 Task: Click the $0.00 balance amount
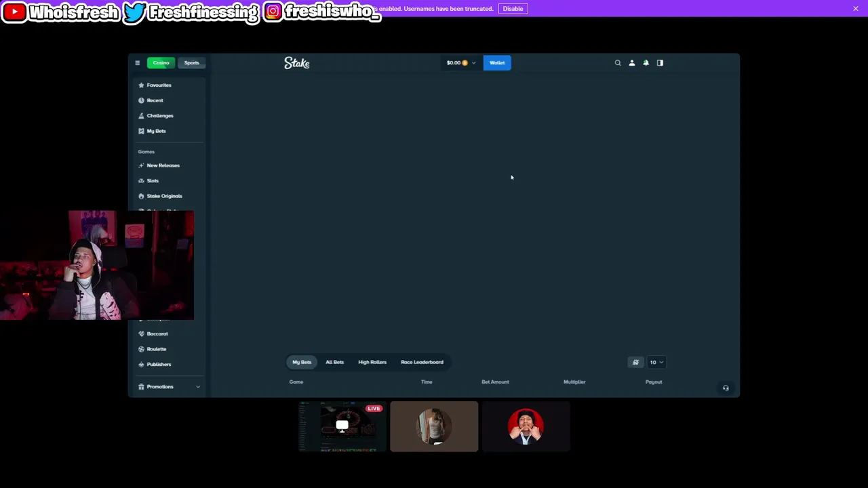(453, 63)
